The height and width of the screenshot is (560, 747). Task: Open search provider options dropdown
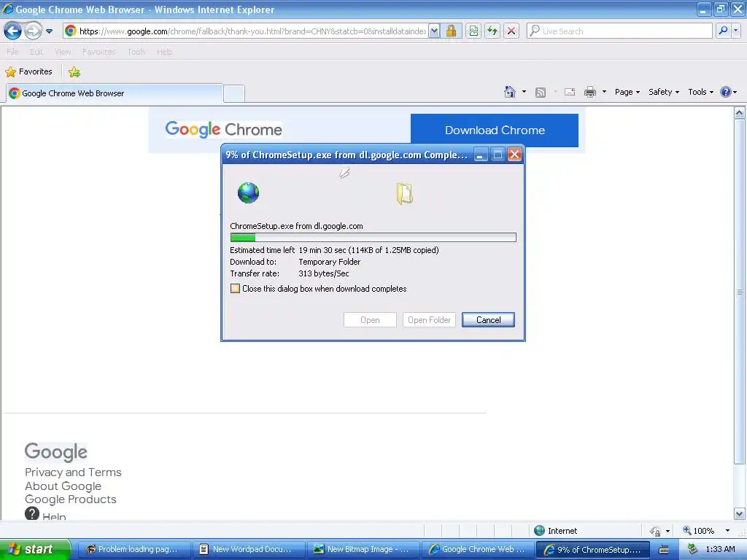735,31
